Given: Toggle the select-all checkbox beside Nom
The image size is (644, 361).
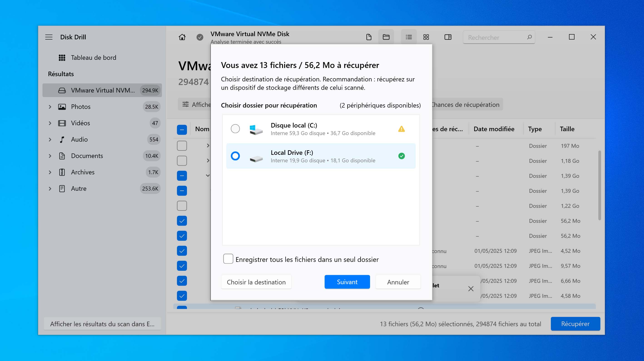Looking at the screenshot, I should [x=182, y=130].
